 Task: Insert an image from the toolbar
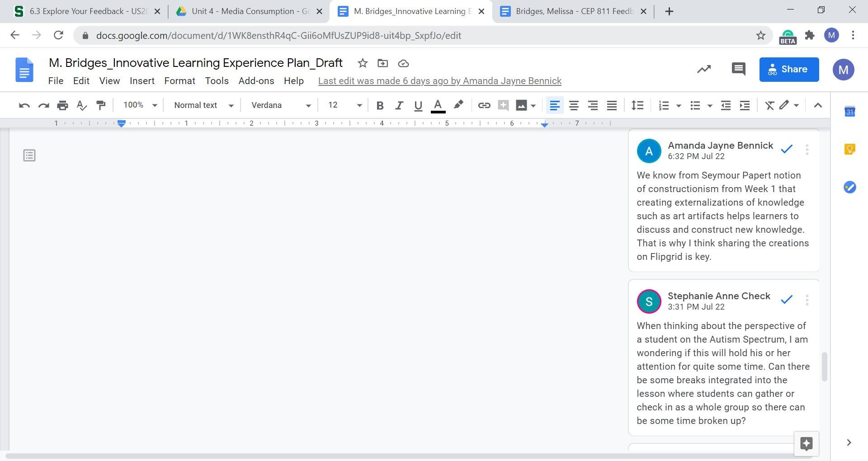pos(521,105)
